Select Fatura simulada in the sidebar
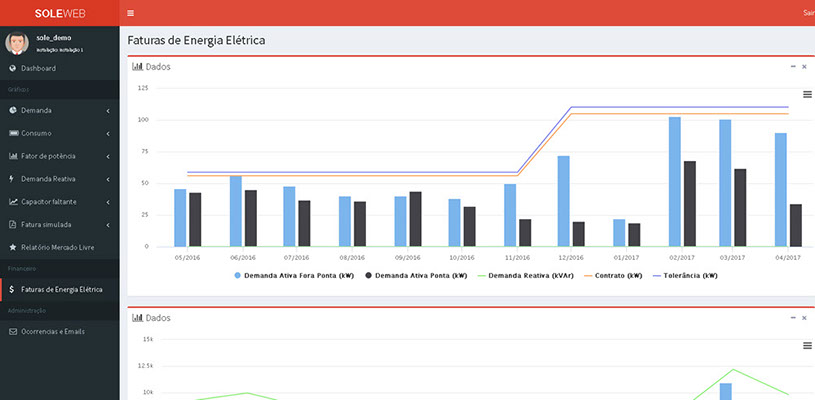815x400 pixels. pyautogui.click(x=45, y=224)
